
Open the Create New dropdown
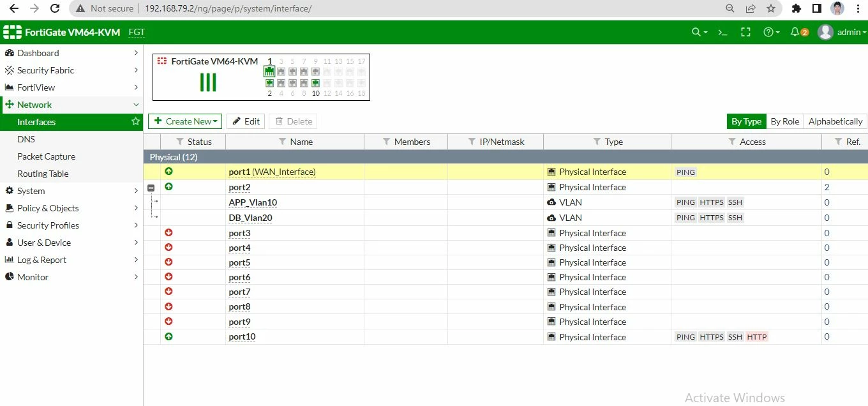pos(185,121)
